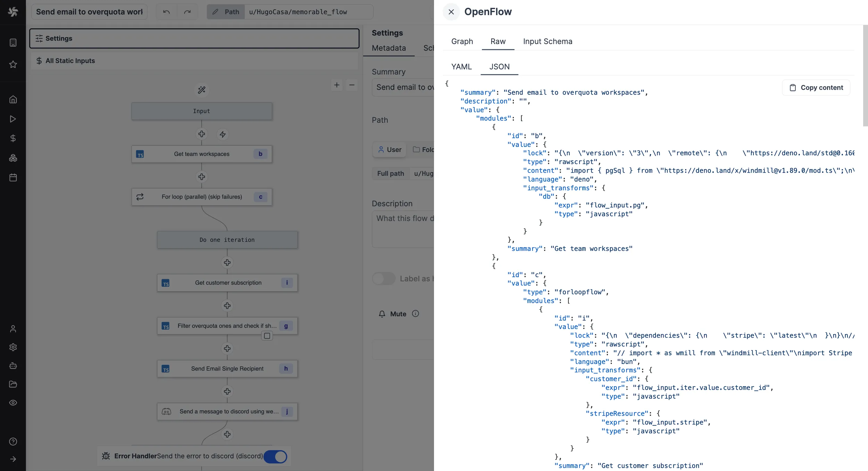The height and width of the screenshot is (471, 868).
Task: Open Schedules from the calendar sidebar icon
Action: (13, 177)
